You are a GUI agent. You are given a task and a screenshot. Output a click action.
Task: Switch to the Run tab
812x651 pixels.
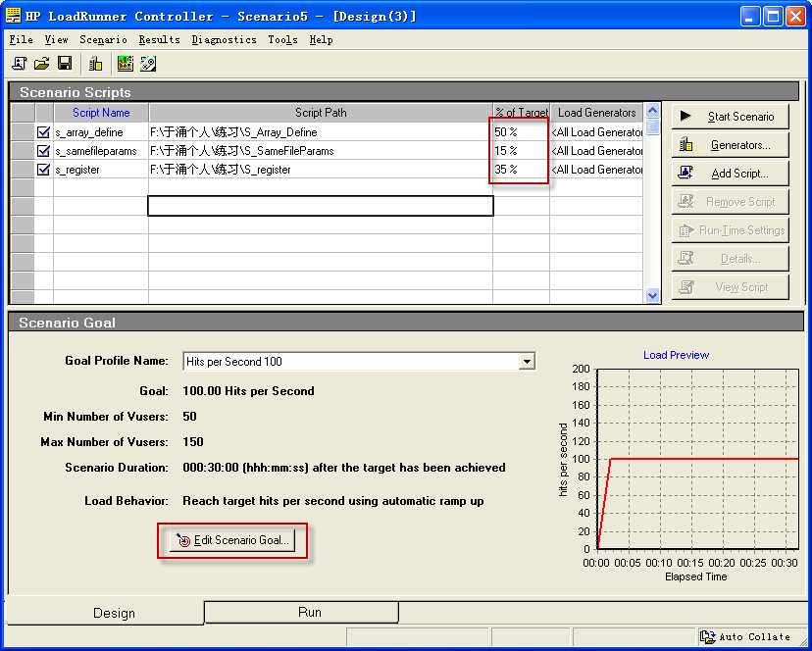pyautogui.click(x=301, y=612)
